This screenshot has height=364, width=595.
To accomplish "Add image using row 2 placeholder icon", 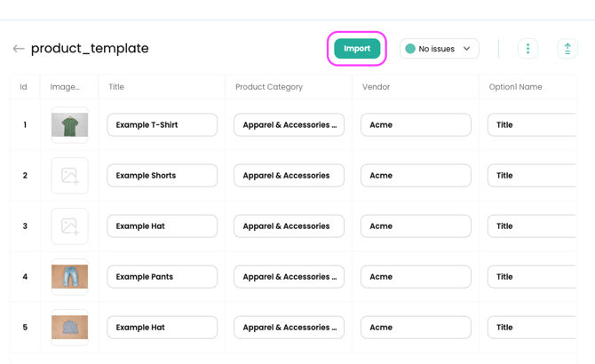I will 69,176.
